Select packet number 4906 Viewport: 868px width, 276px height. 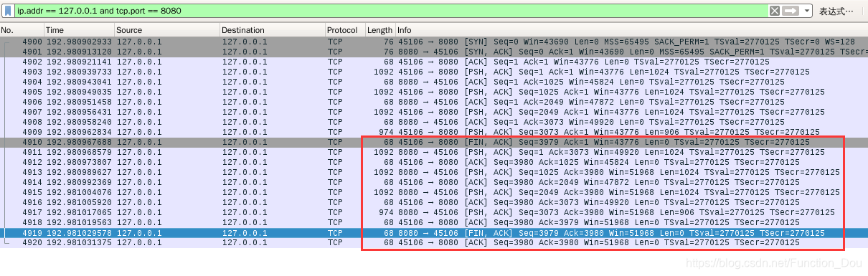[x=434, y=103]
